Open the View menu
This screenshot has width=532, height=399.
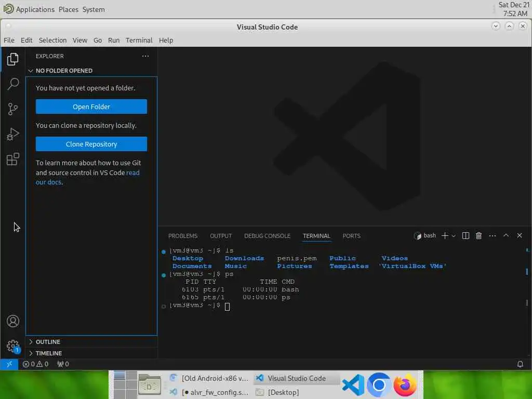point(79,40)
